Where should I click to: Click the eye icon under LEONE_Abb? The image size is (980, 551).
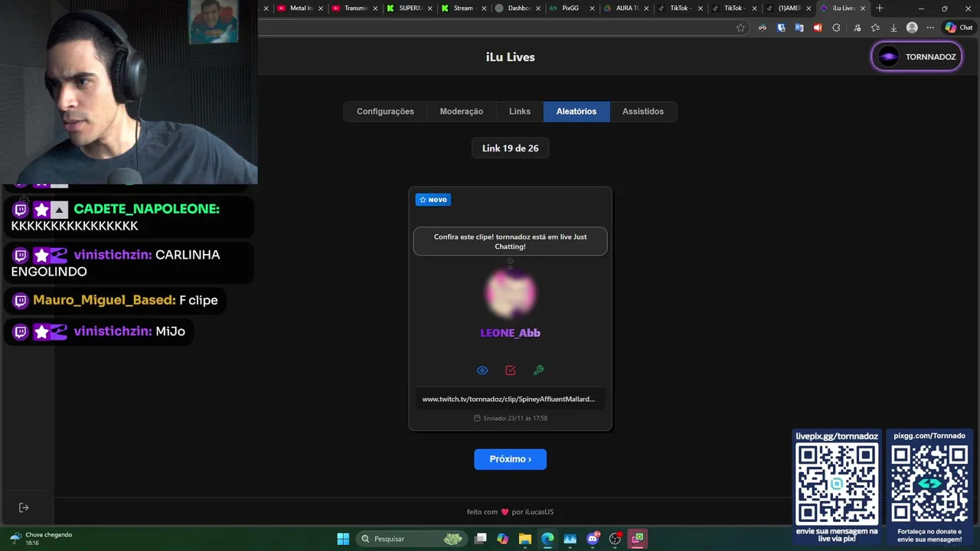tap(482, 370)
